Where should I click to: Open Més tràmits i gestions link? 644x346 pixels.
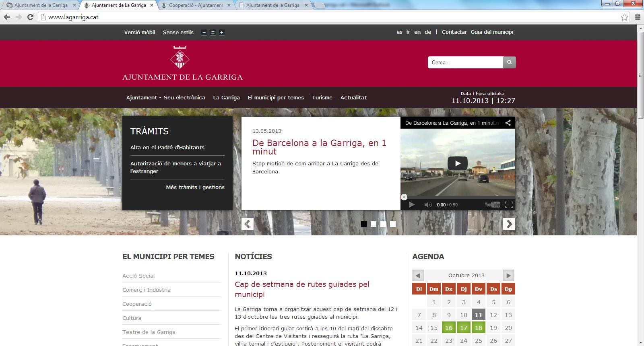[x=195, y=187]
